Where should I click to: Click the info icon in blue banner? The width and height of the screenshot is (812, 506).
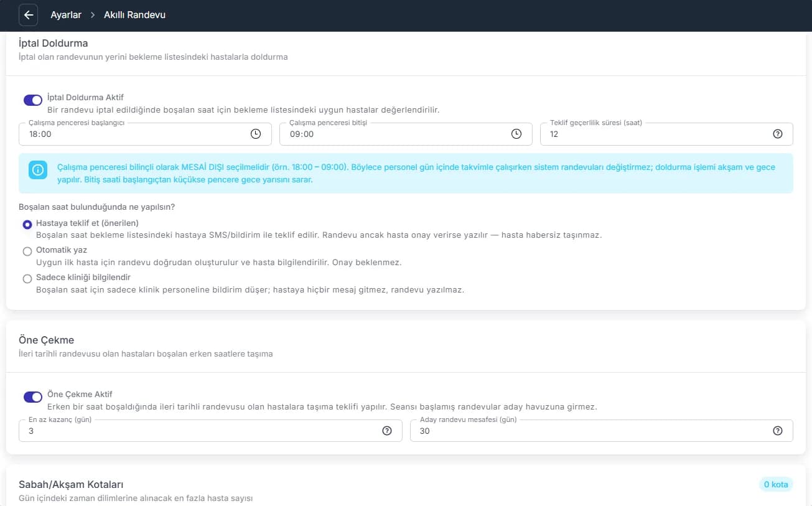[39, 170]
